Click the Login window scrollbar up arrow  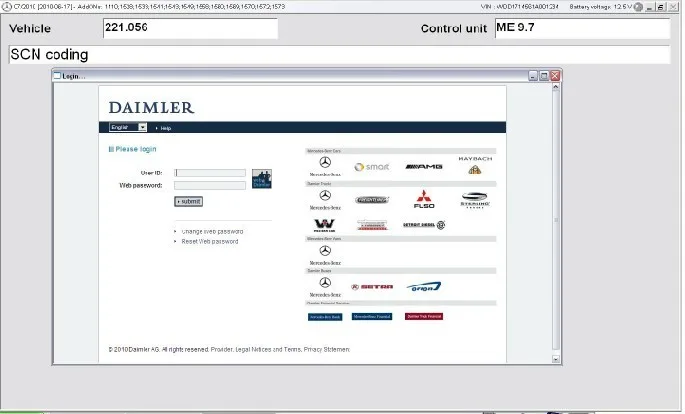(556, 87)
